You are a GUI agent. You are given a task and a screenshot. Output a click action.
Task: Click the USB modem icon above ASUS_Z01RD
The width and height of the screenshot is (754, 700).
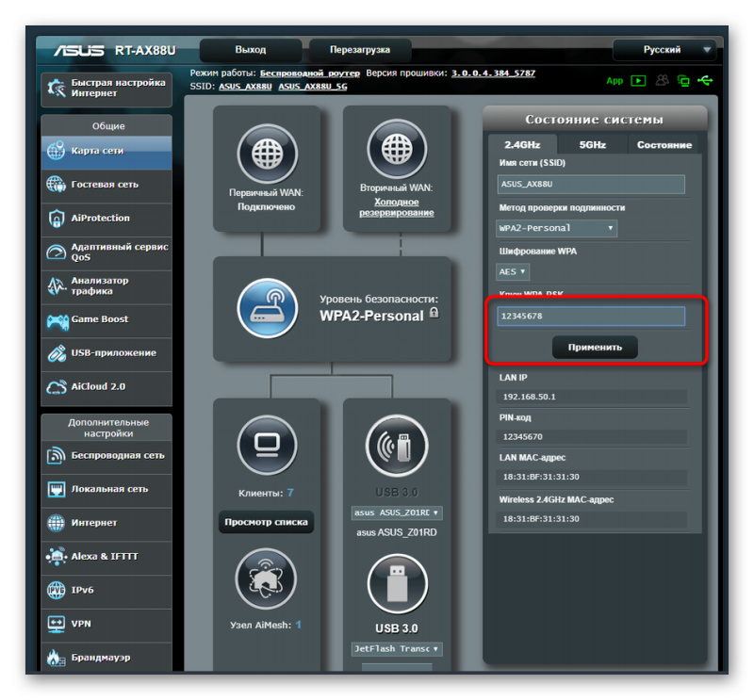[397, 447]
